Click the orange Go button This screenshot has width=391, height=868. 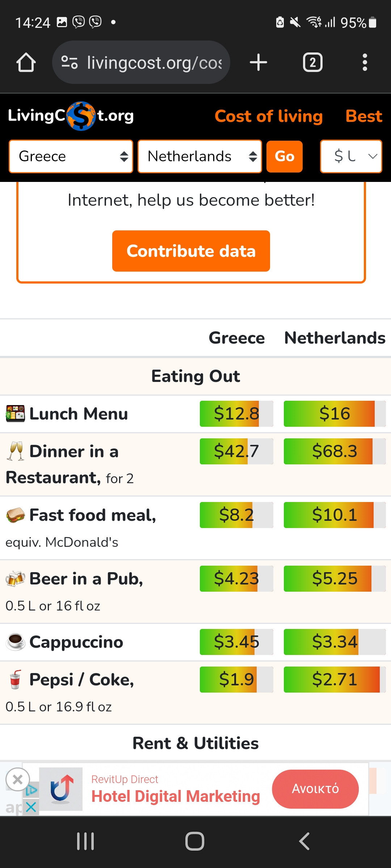click(x=285, y=156)
